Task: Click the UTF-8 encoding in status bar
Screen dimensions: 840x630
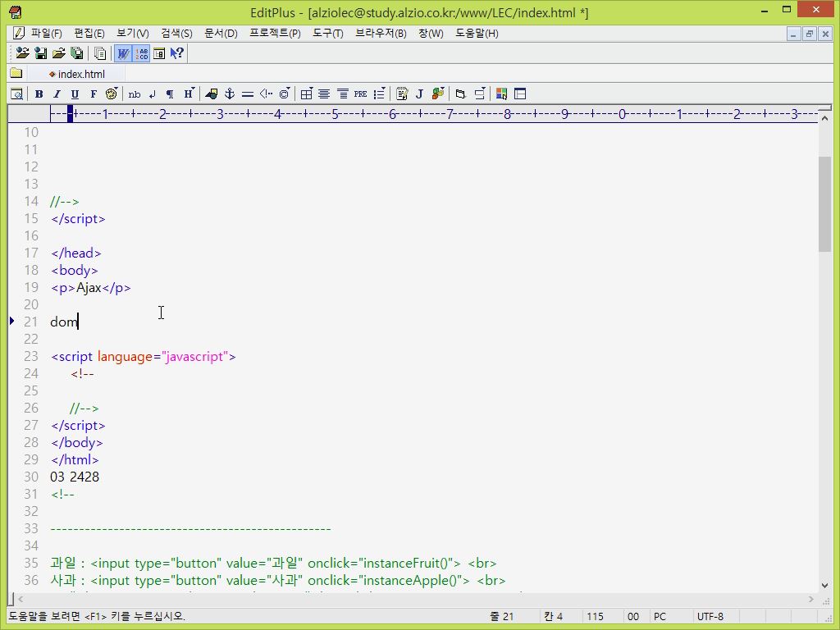Action: [710, 617]
